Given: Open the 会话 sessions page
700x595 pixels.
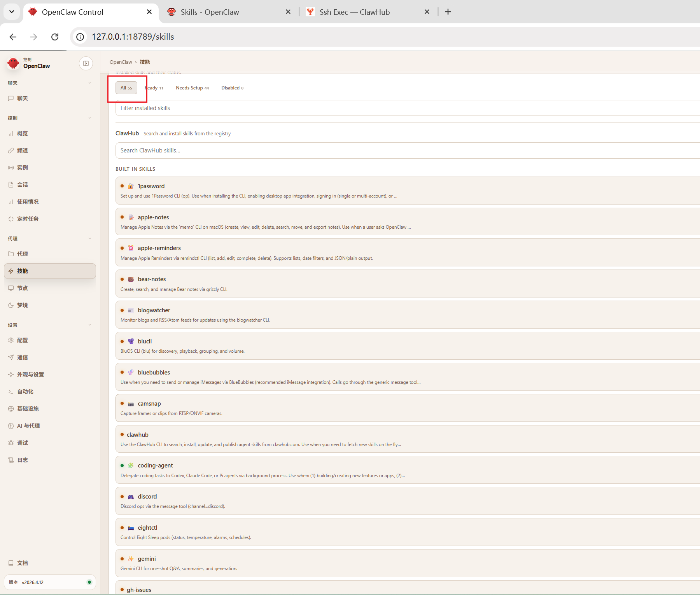Looking at the screenshot, I should [x=50, y=185].
